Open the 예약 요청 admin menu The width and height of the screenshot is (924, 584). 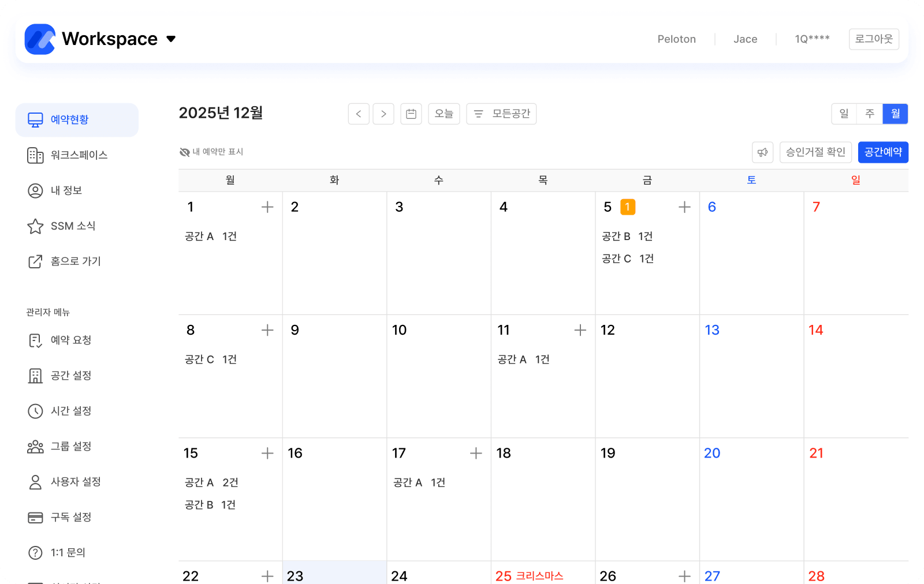coord(68,340)
